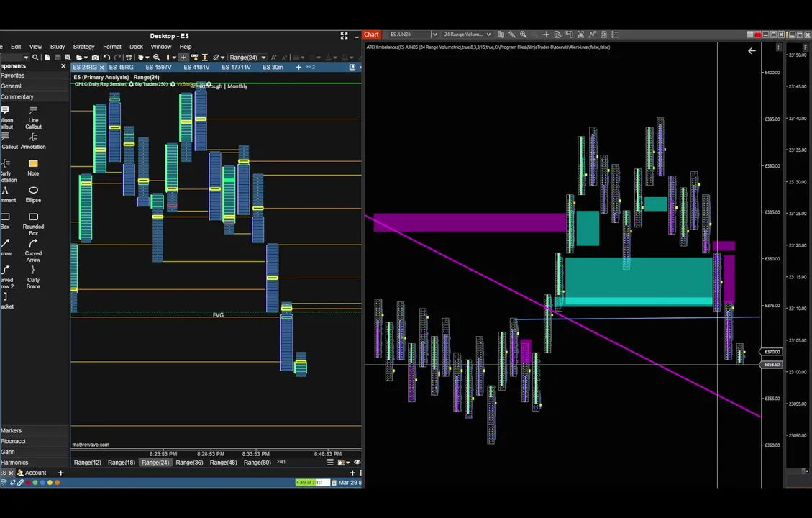
Task: Click the settings gear next to OHLC(Daily,Reg Session)
Action: (131, 84)
